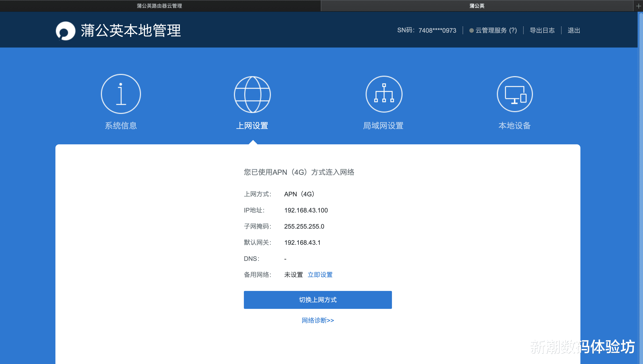Open 立即设置 to configure backup network
The width and height of the screenshot is (643, 364).
[x=320, y=275]
